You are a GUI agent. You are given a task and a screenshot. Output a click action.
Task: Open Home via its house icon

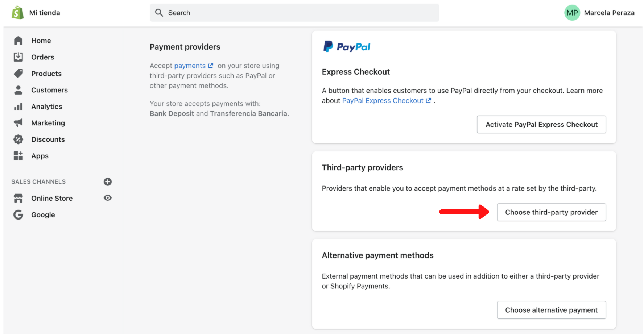18,41
